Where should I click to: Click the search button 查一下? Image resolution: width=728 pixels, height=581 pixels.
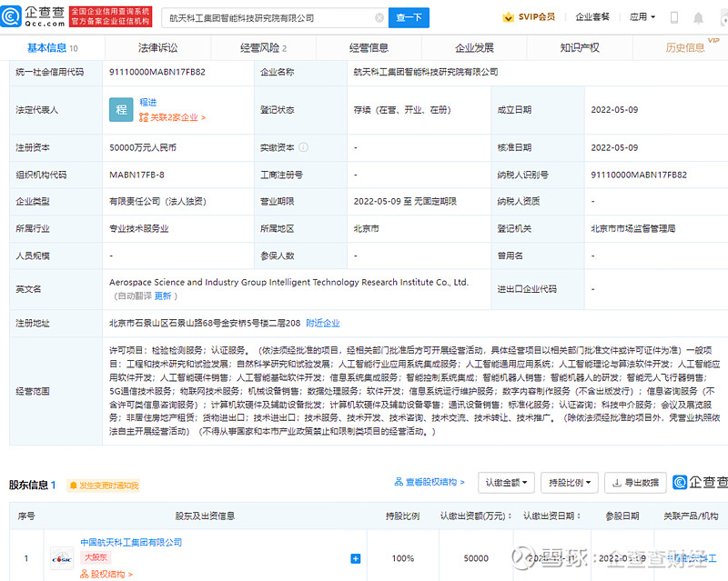[x=409, y=17]
